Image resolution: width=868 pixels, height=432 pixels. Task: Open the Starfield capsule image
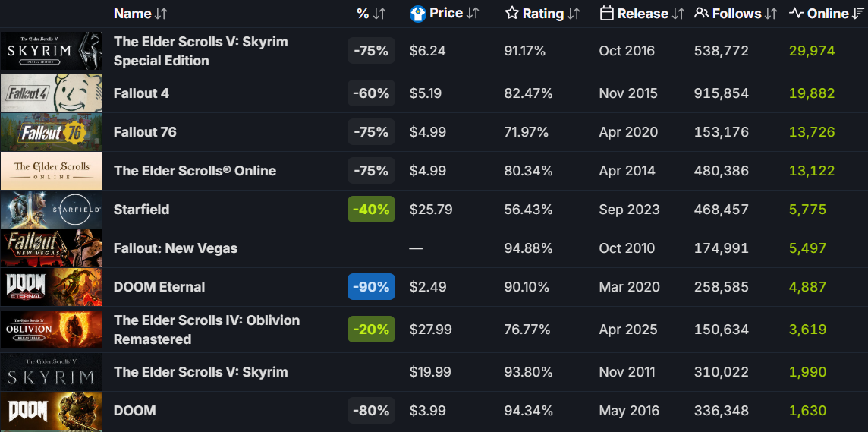(x=51, y=210)
